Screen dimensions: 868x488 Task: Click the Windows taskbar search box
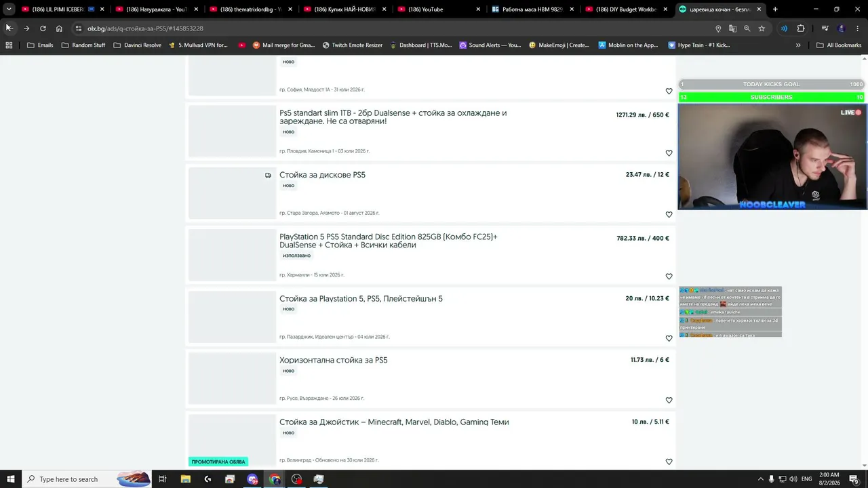(87, 479)
